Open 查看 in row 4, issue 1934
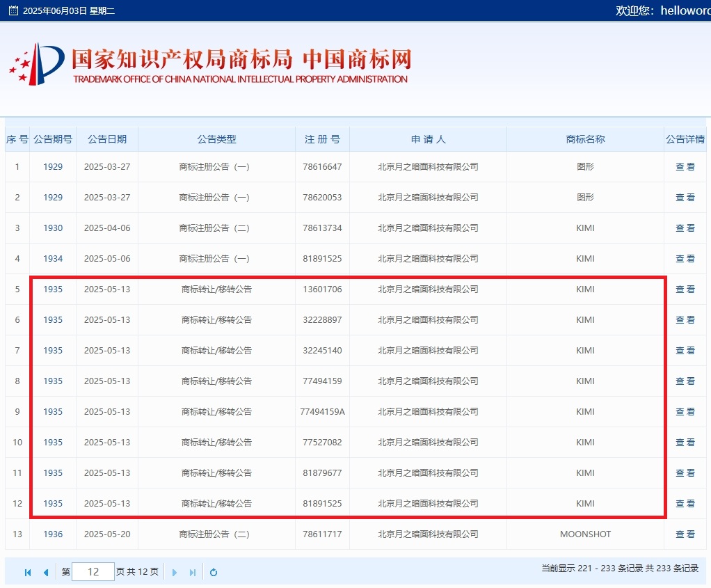The image size is (711, 588). [685, 259]
